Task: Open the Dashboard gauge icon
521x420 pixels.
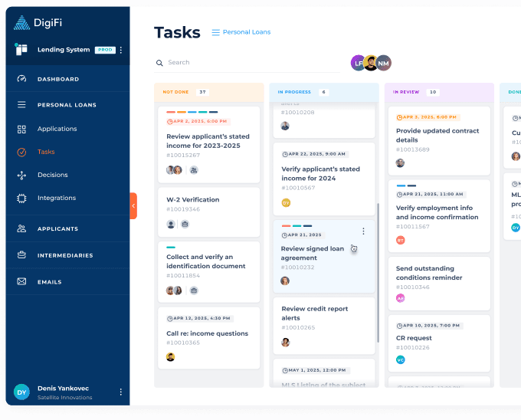Action: point(21,79)
